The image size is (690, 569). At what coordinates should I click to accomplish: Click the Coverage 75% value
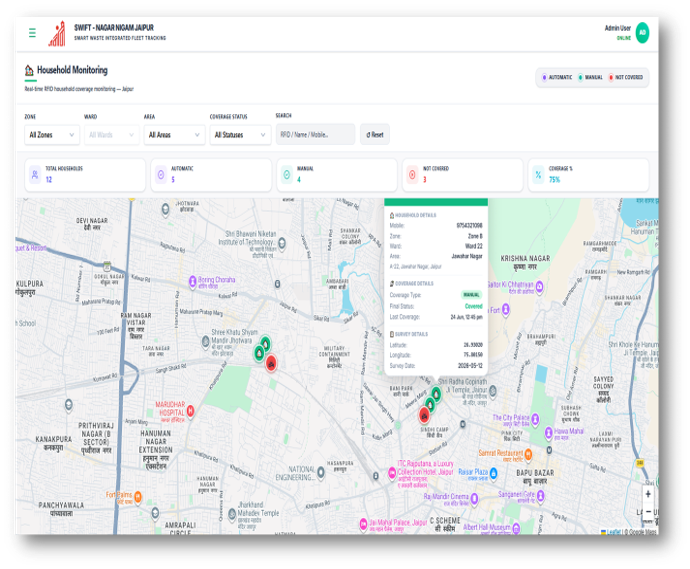pyautogui.click(x=554, y=180)
